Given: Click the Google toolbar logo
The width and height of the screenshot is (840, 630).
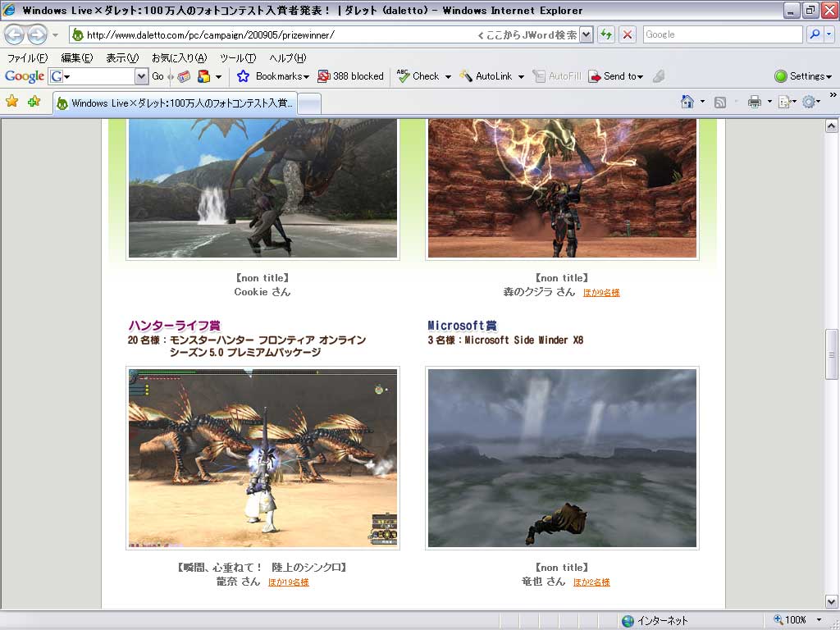Looking at the screenshot, I should point(24,76).
